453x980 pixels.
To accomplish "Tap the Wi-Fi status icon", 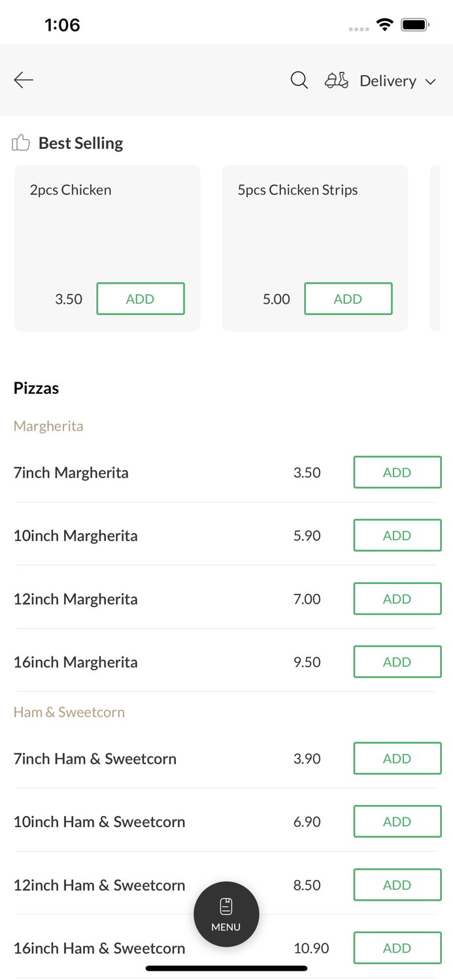I will tap(384, 24).
